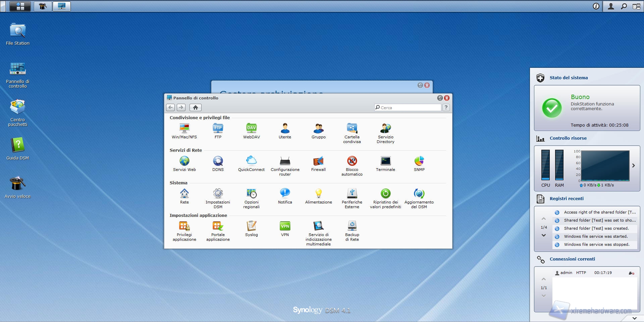Open Aggiornamento del DSM
This screenshot has height=322, width=644.
(x=419, y=194)
